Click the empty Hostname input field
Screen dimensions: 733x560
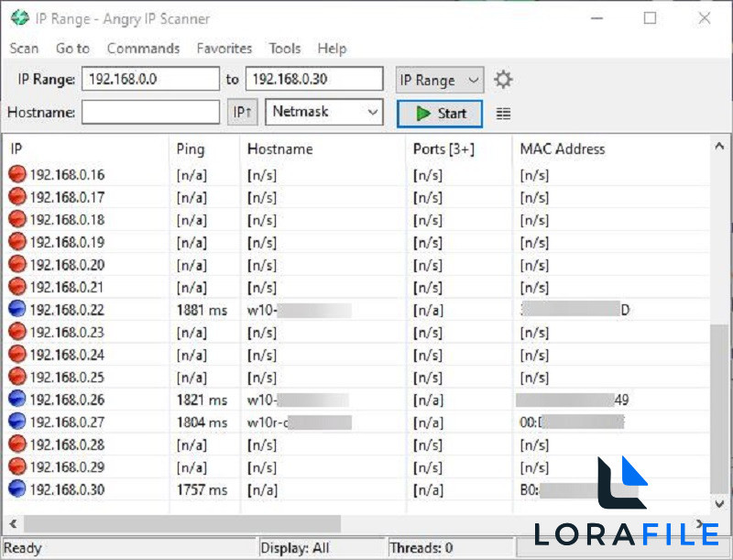click(x=150, y=112)
